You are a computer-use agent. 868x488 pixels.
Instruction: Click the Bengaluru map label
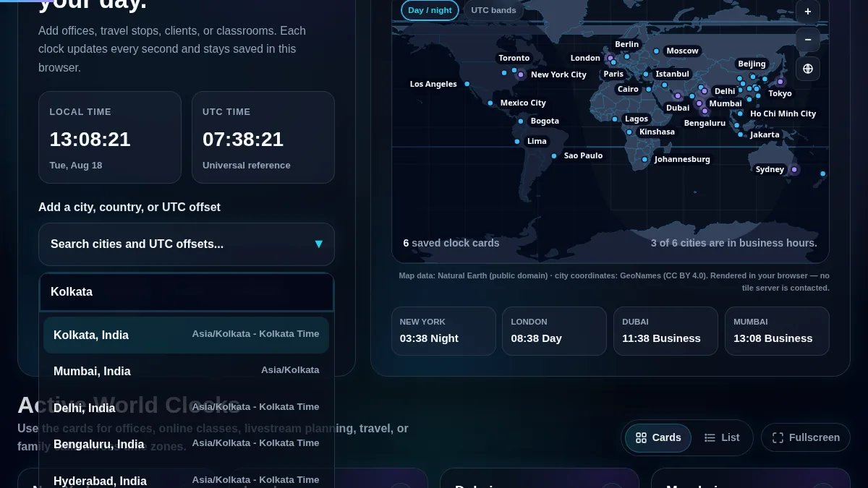tap(705, 123)
